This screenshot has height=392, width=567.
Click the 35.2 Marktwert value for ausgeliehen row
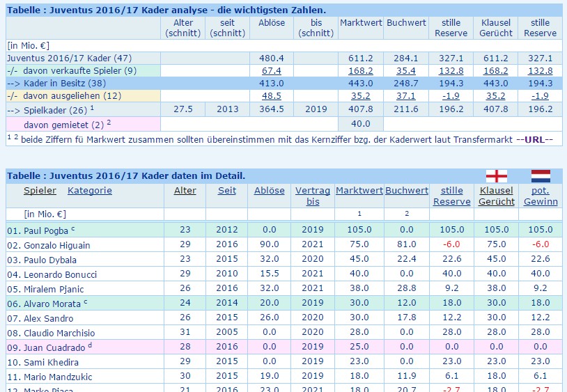pos(361,96)
